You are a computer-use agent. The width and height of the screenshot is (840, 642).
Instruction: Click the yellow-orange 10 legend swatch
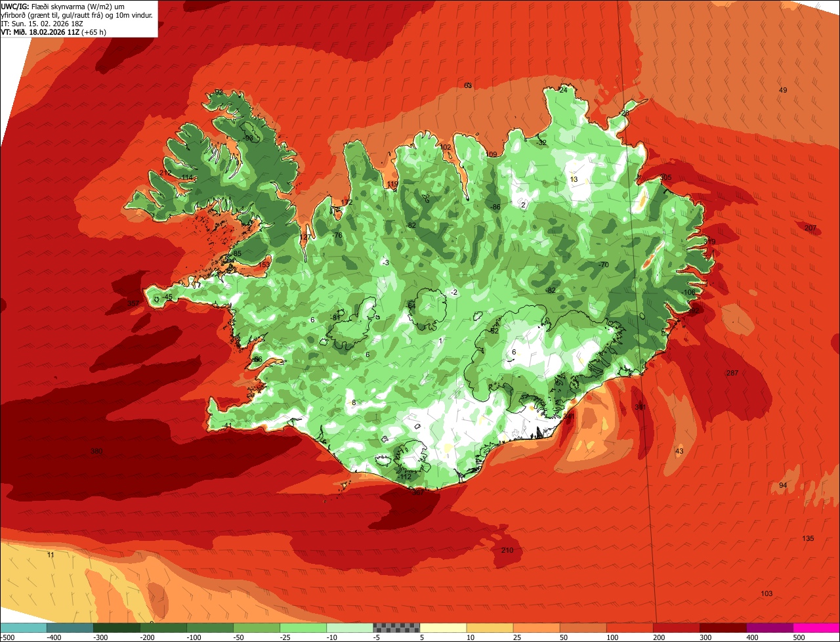click(490, 628)
